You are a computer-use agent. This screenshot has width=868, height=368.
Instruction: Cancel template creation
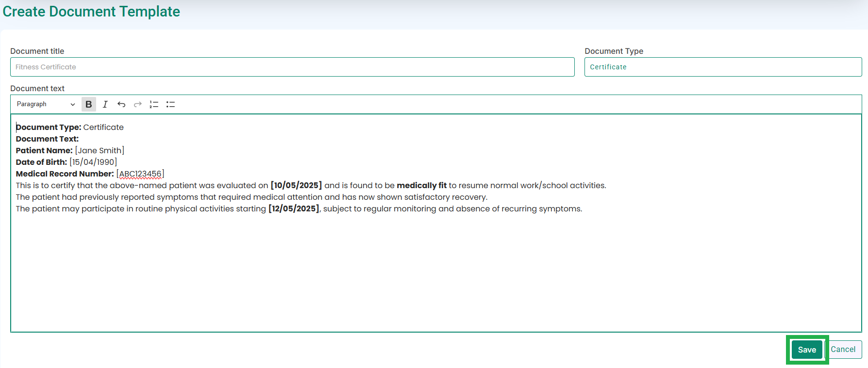[x=843, y=350]
